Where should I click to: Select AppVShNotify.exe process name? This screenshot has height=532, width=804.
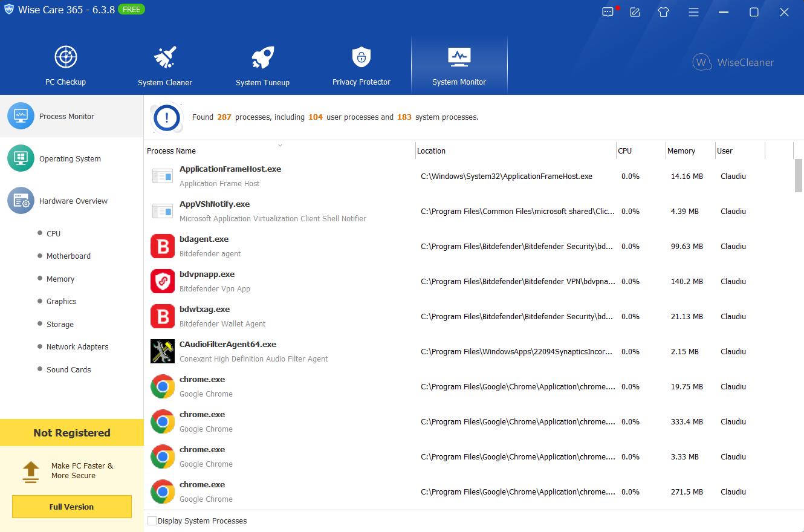coord(215,204)
